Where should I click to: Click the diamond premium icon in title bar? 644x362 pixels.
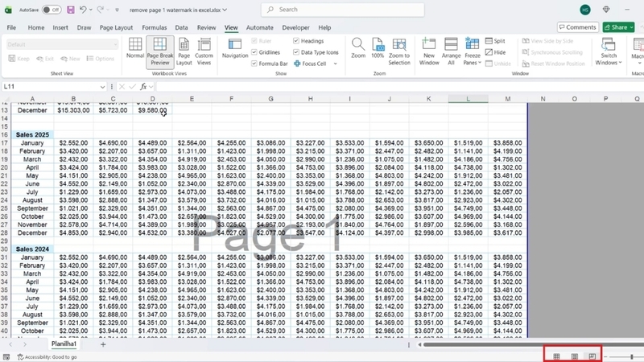[606, 10]
